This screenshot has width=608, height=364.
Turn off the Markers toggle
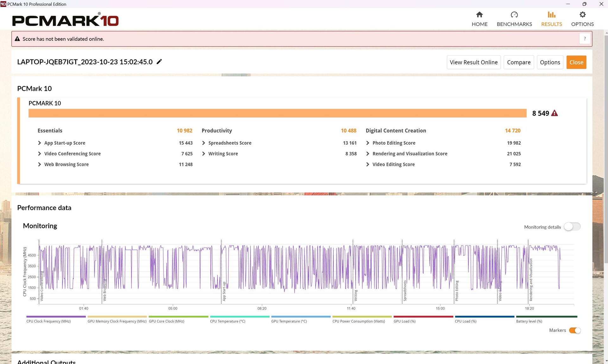(574, 330)
